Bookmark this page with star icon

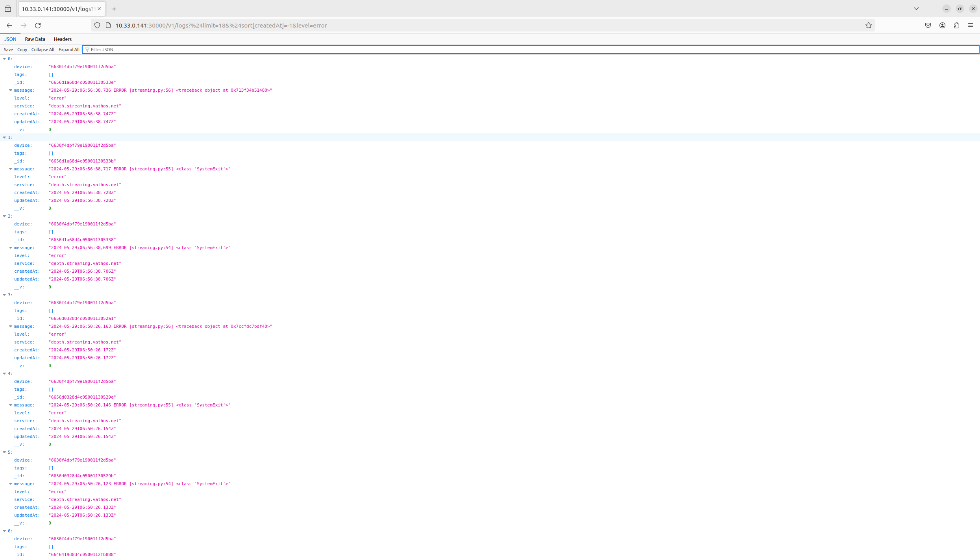point(868,26)
